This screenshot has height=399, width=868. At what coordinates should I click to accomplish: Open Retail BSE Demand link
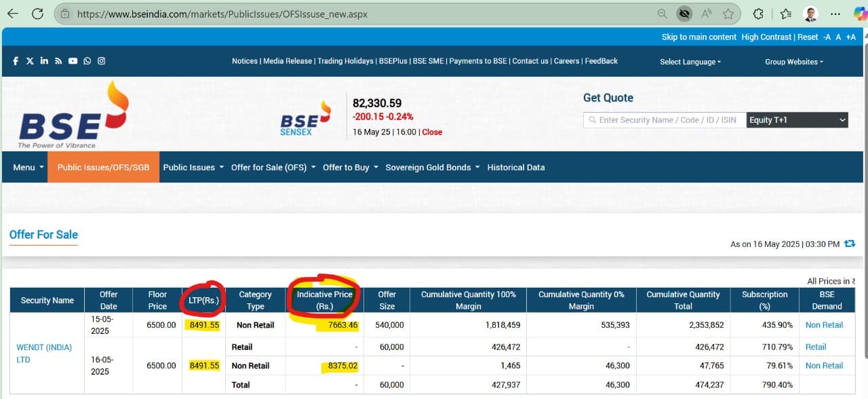coord(816,347)
